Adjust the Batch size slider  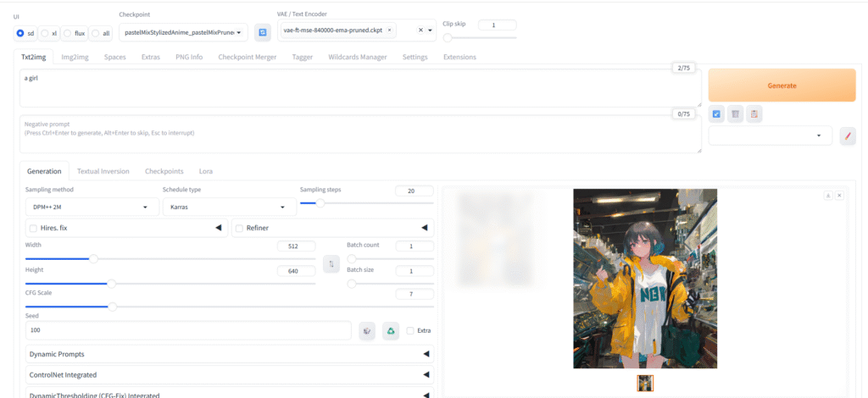pos(390,284)
